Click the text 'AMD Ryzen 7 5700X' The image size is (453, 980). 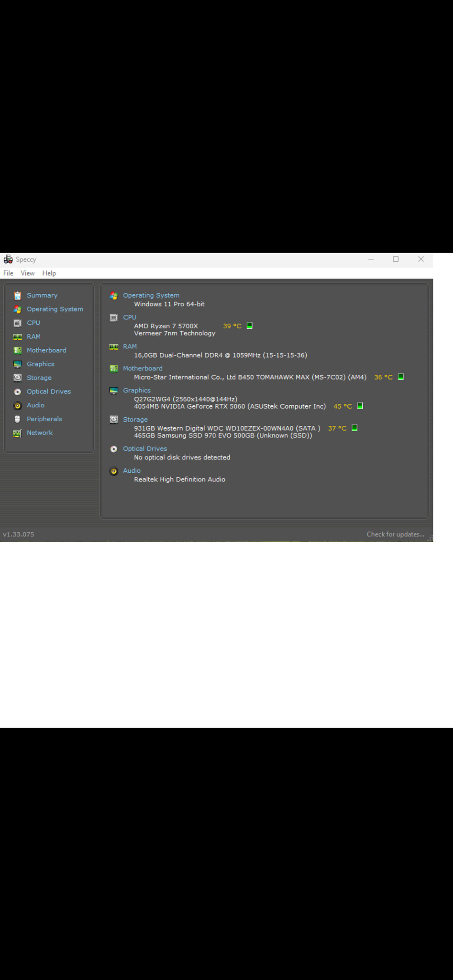pos(166,326)
